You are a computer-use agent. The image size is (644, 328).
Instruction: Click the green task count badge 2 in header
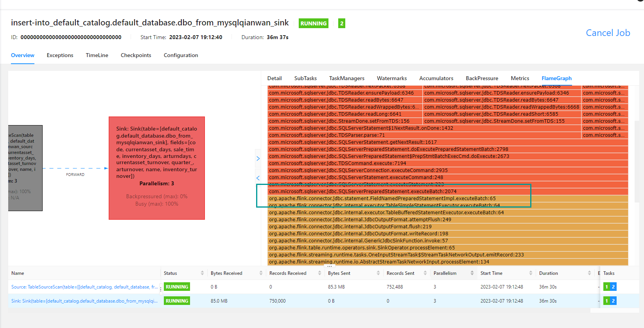(342, 23)
